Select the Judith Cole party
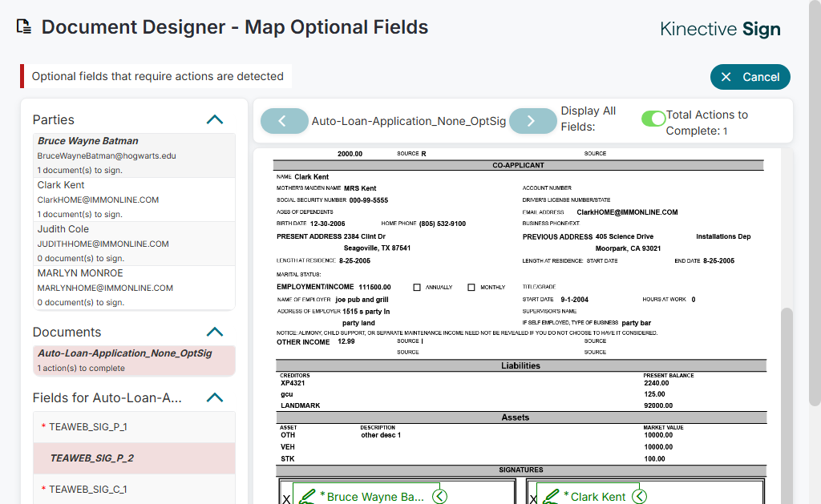821x504 pixels. [x=134, y=244]
